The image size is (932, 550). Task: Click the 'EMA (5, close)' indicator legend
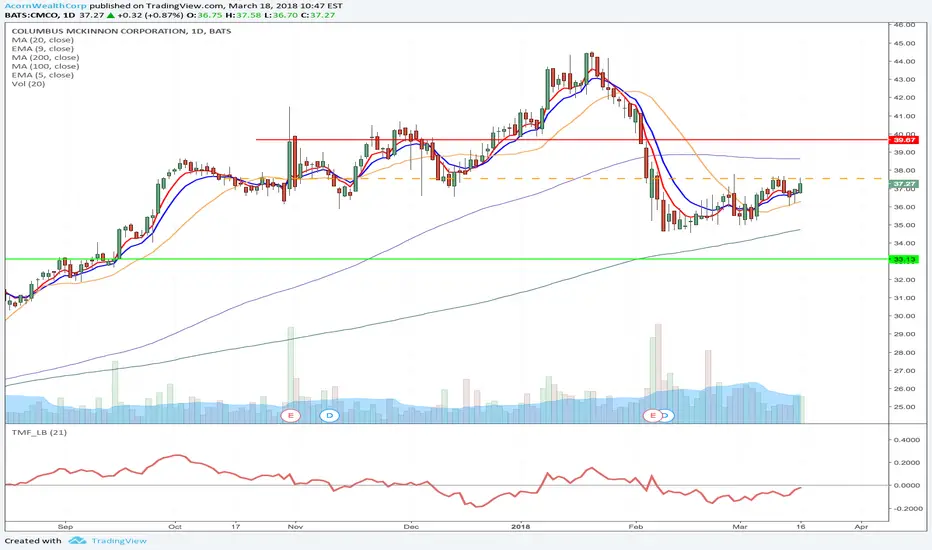tap(42, 75)
